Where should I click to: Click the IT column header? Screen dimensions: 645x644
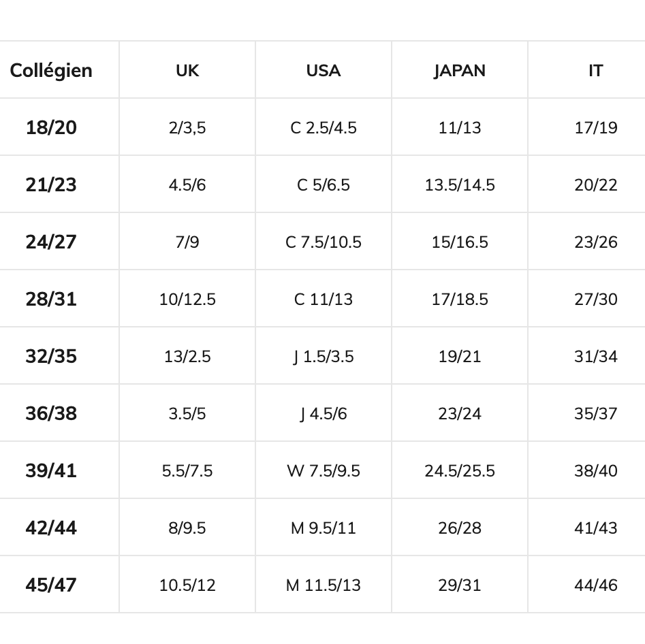(x=596, y=71)
